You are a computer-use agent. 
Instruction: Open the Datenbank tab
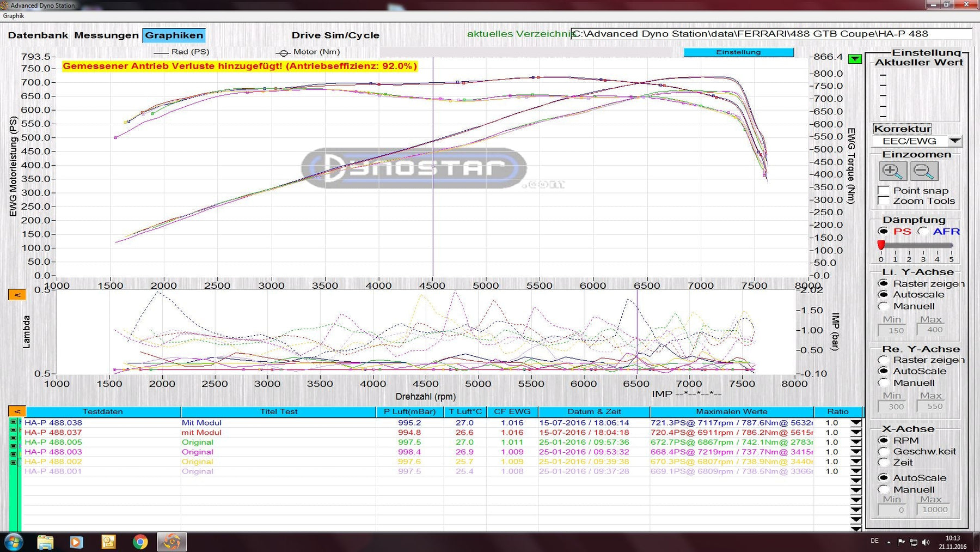point(38,35)
